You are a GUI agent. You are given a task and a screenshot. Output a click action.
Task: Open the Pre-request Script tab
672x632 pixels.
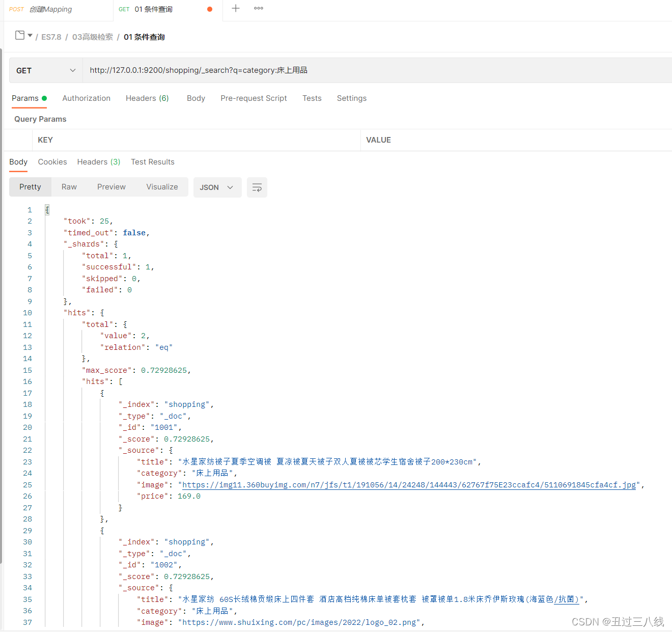tap(254, 98)
